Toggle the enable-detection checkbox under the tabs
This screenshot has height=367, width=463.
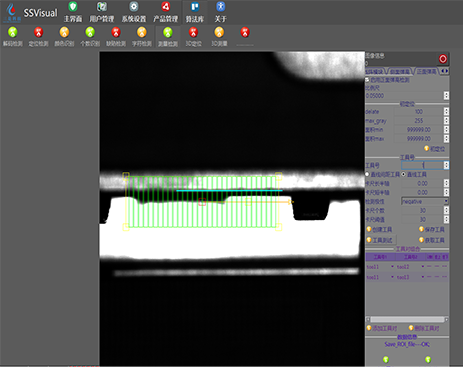coord(367,80)
